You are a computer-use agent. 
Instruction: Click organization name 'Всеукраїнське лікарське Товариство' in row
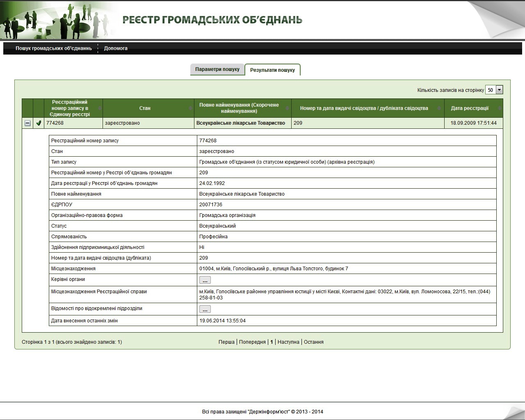(x=241, y=123)
